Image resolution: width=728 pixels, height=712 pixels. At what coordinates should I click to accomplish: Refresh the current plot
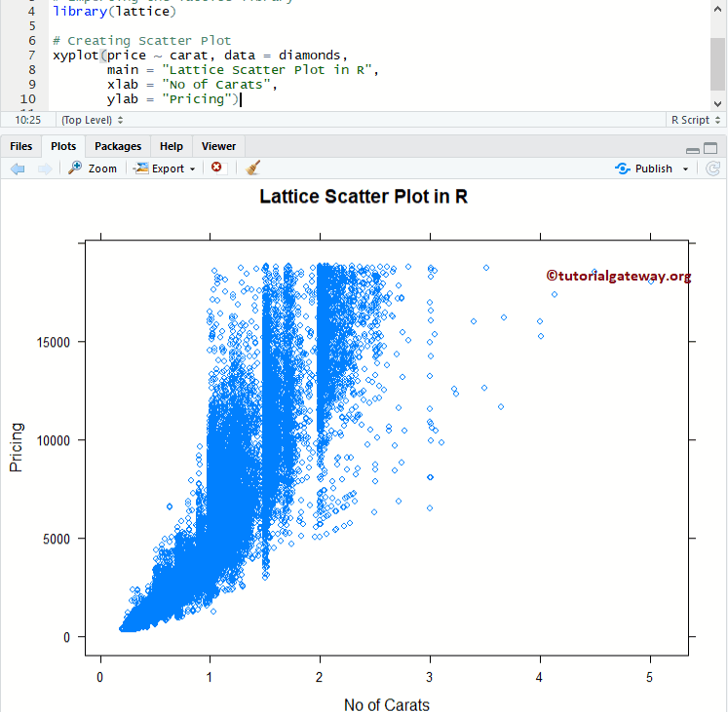coord(712,169)
